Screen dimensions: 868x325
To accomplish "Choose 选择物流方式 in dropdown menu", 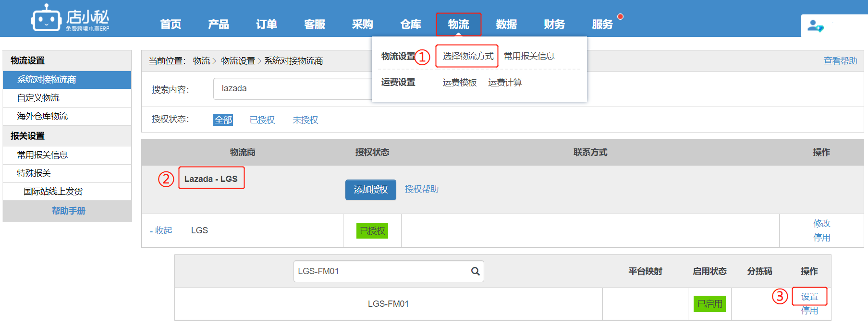I will 468,56.
